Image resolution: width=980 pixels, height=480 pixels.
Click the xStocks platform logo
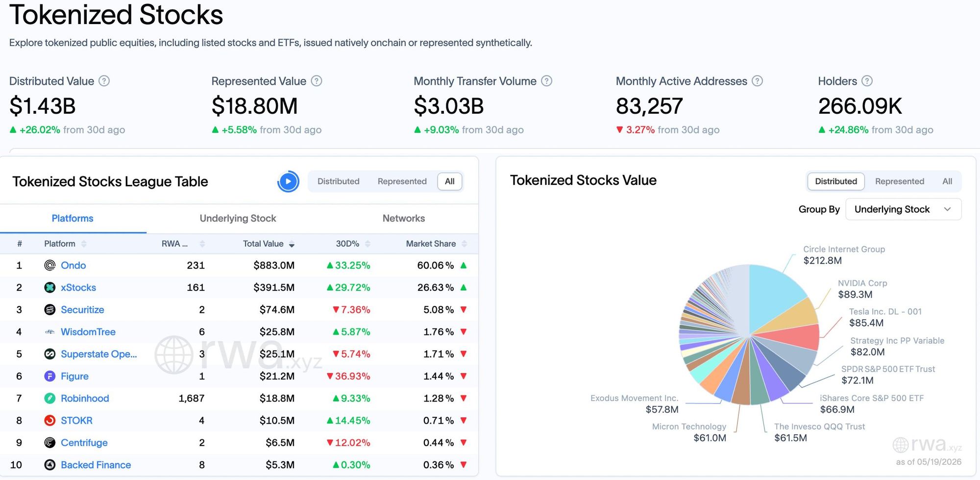pos(50,287)
